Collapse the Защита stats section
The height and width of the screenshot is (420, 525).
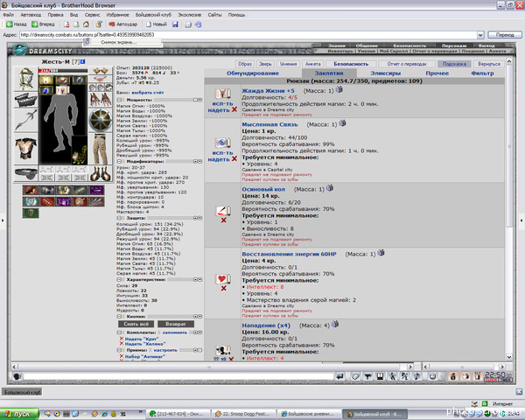(x=119, y=218)
